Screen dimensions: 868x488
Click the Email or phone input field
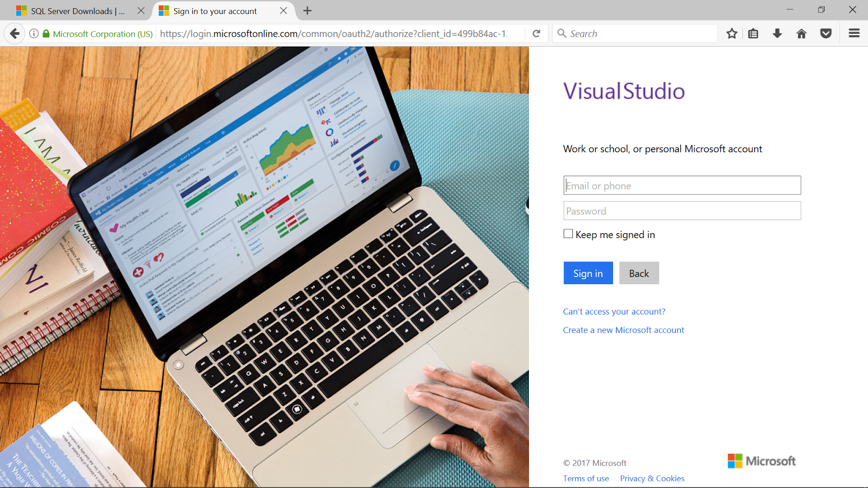pos(681,185)
